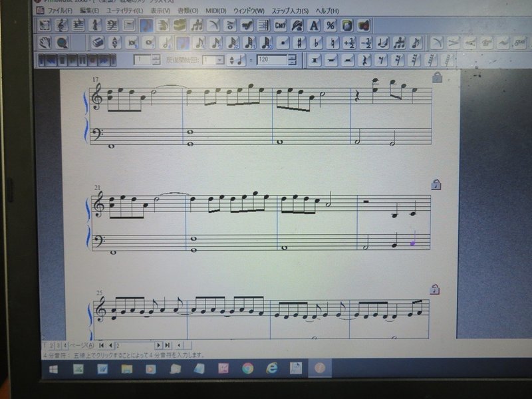532x399 pixels.
Task: Open Chrome from the taskbar
Action: (247, 368)
